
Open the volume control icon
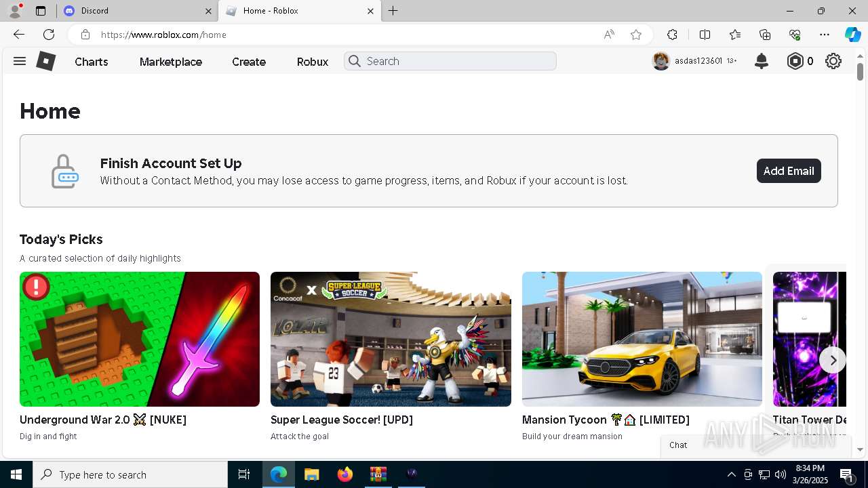click(x=780, y=474)
